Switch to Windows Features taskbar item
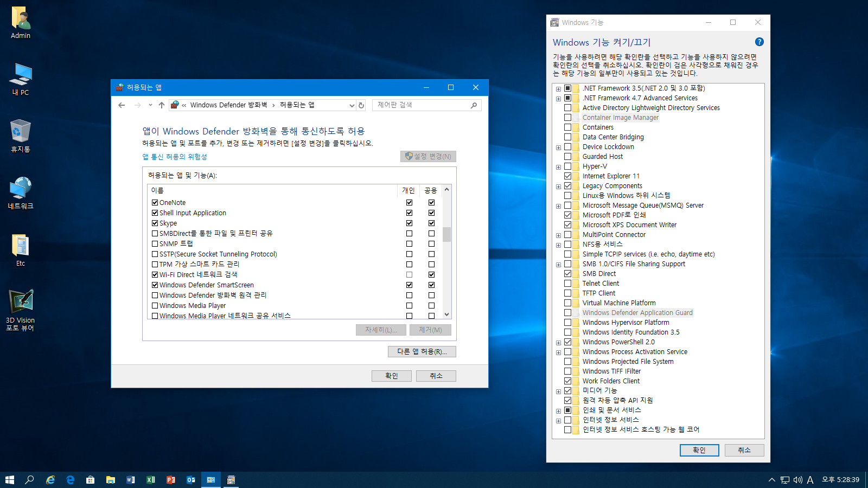The height and width of the screenshot is (488, 868). click(231, 480)
